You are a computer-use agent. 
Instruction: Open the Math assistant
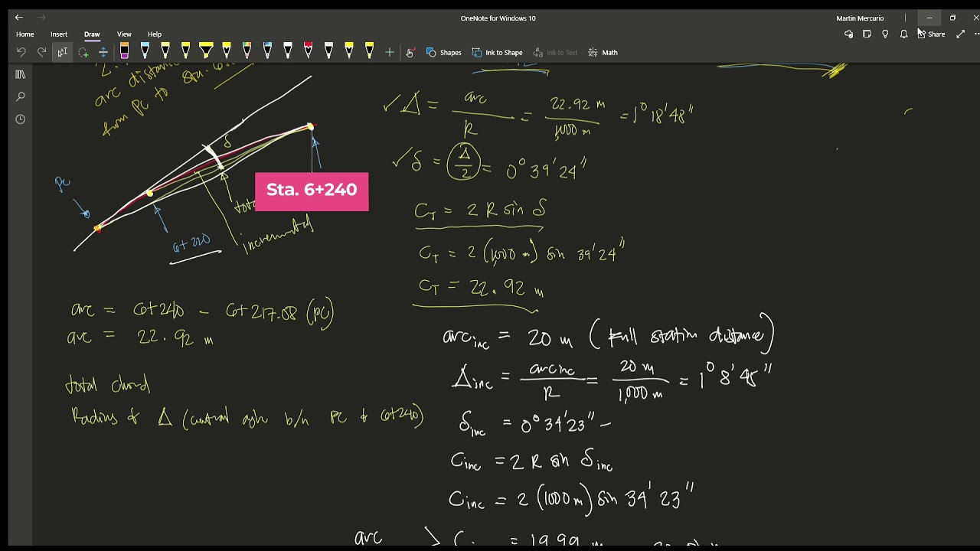coord(603,52)
